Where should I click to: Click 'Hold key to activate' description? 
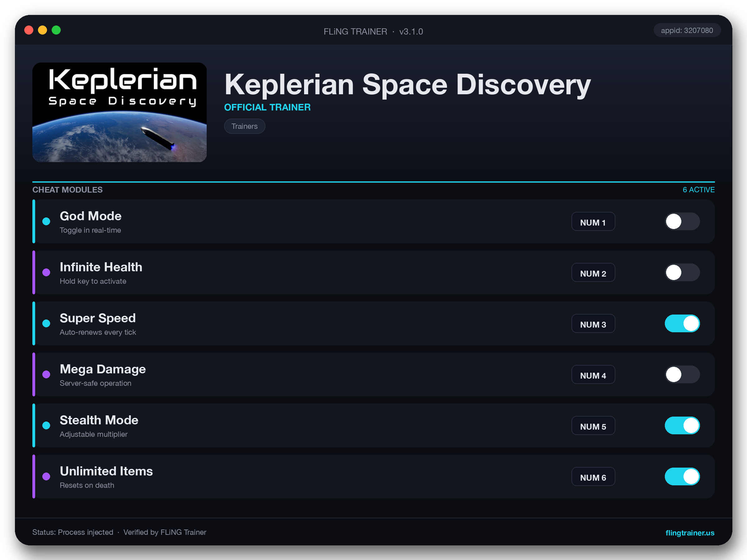click(x=93, y=281)
